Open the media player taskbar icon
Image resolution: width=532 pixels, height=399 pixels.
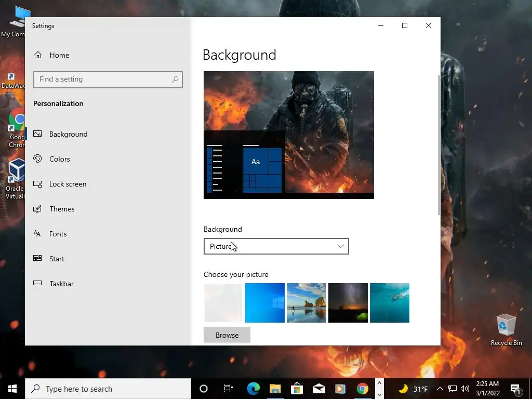[340, 389]
